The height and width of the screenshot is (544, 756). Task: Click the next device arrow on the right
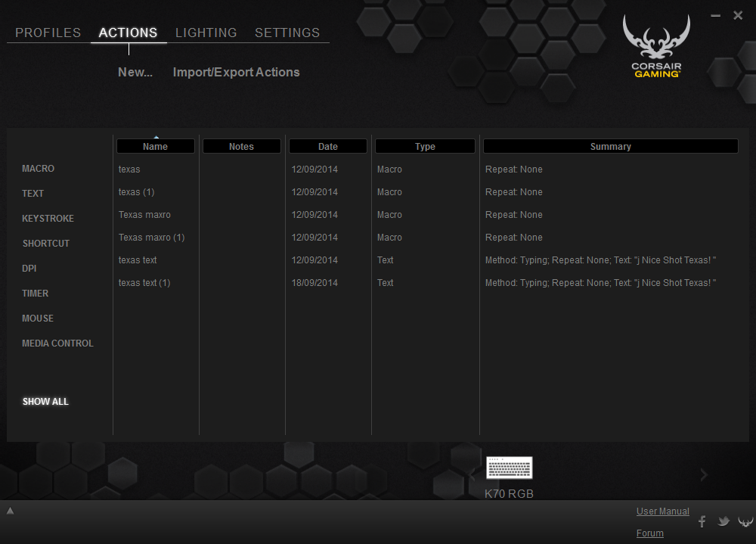tap(704, 474)
